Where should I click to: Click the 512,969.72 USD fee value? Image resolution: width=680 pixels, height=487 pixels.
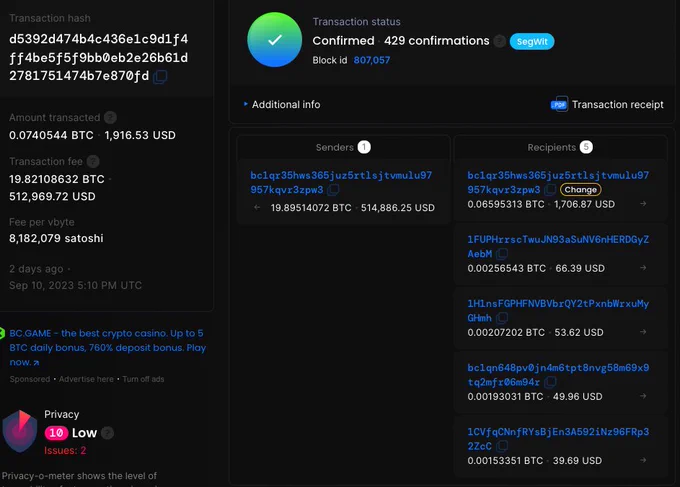(x=52, y=196)
